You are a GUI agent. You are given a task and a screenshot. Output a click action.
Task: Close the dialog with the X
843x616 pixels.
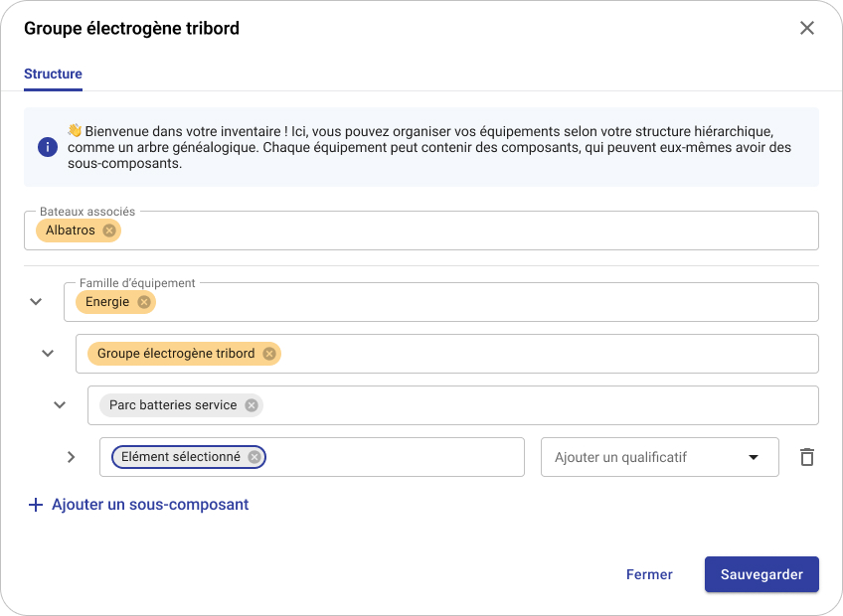point(807,28)
